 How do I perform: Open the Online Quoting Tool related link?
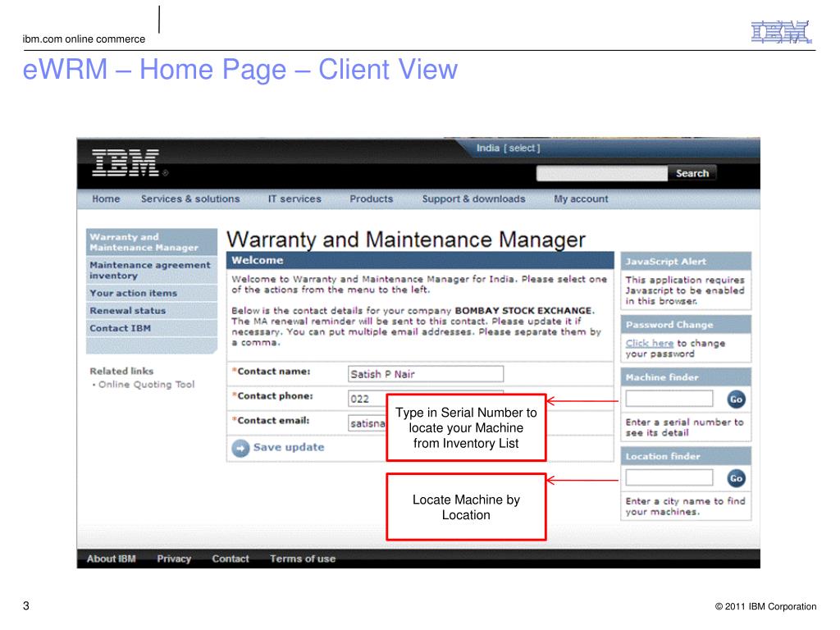click(x=146, y=385)
